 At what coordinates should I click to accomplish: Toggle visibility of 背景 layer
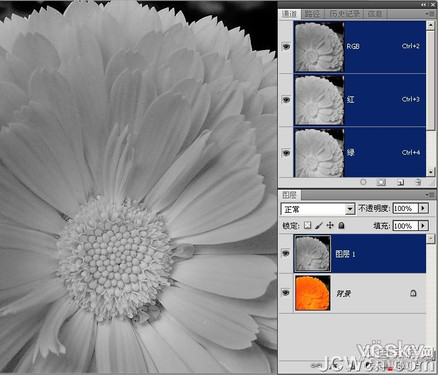[286, 293]
